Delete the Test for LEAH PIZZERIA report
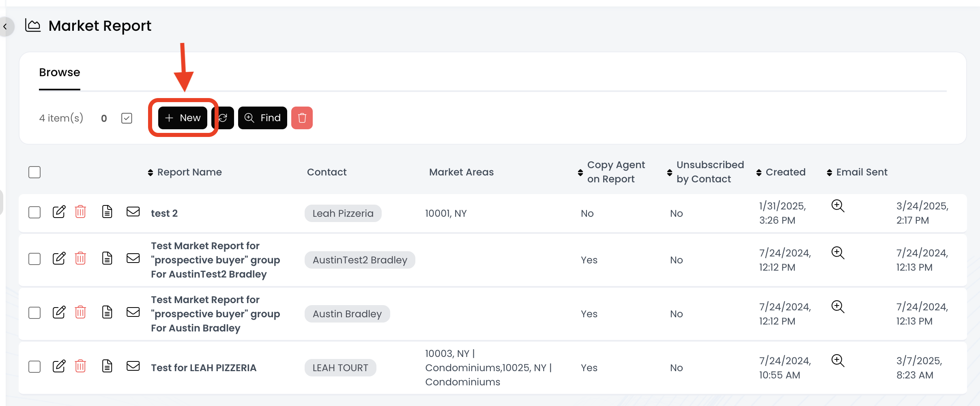980x406 pixels. click(x=80, y=366)
